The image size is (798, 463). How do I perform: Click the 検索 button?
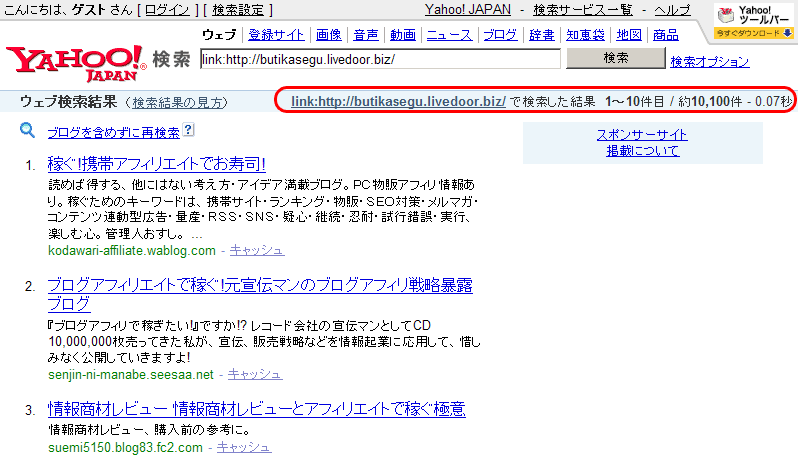pyautogui.click(x=616, y=58)
